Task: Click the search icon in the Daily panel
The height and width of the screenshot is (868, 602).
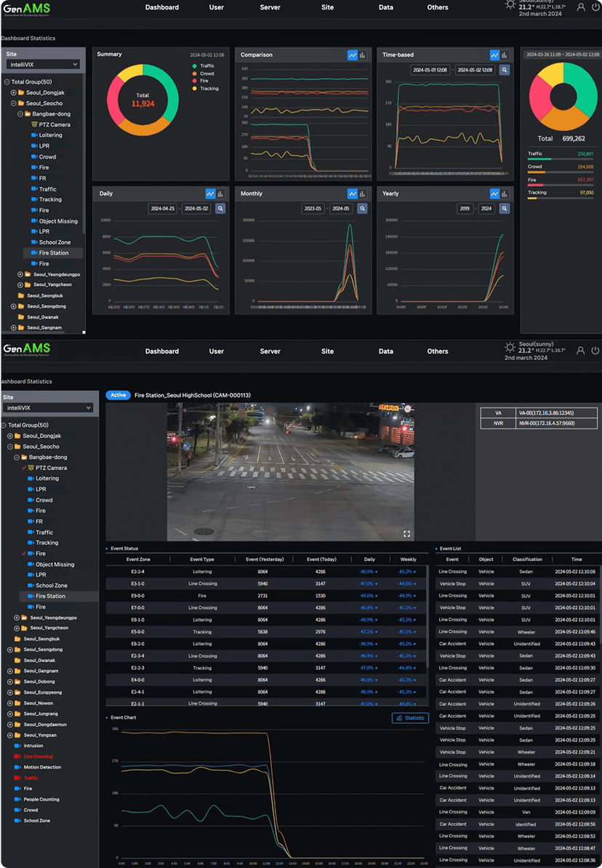Action: pos(220,209)
